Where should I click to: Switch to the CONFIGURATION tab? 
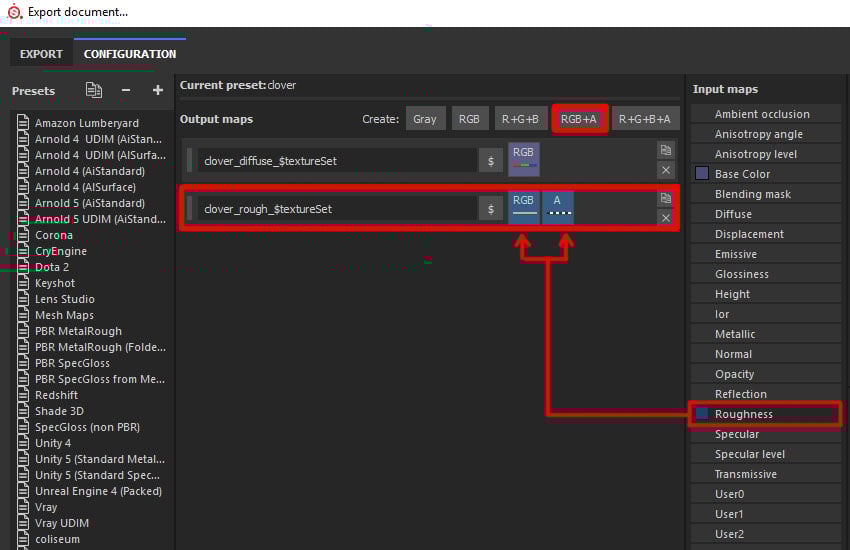130,54
